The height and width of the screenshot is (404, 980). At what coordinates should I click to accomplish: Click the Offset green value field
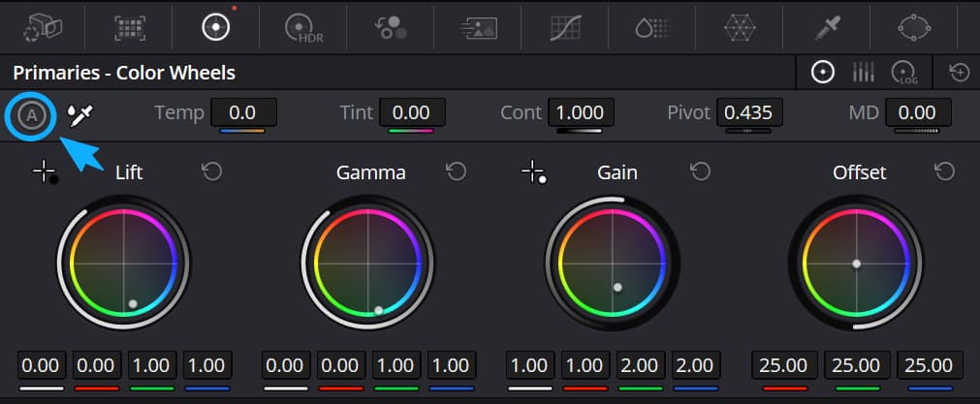(x=857, y=365)
